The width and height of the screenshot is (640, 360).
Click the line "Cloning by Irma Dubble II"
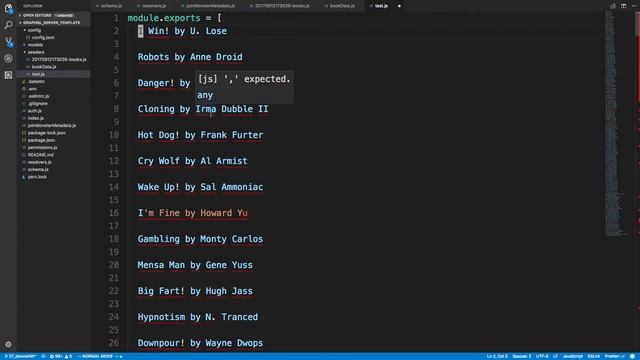tap(203, 109)
